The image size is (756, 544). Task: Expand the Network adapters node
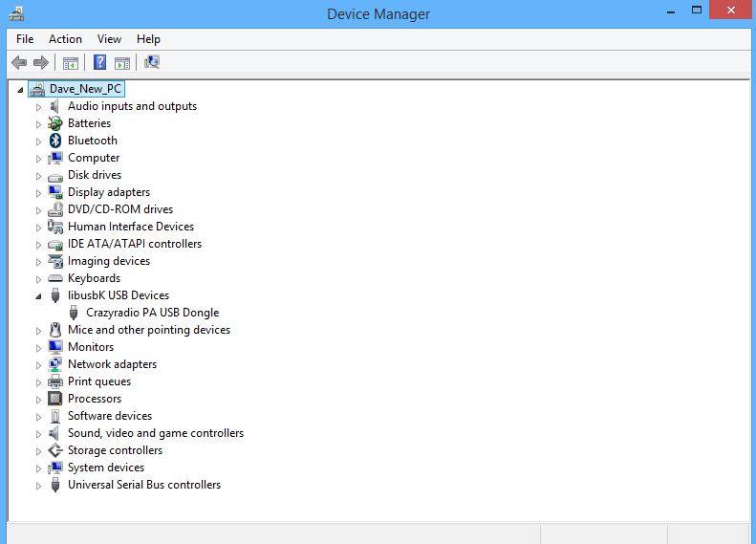(x=39, y=365)
